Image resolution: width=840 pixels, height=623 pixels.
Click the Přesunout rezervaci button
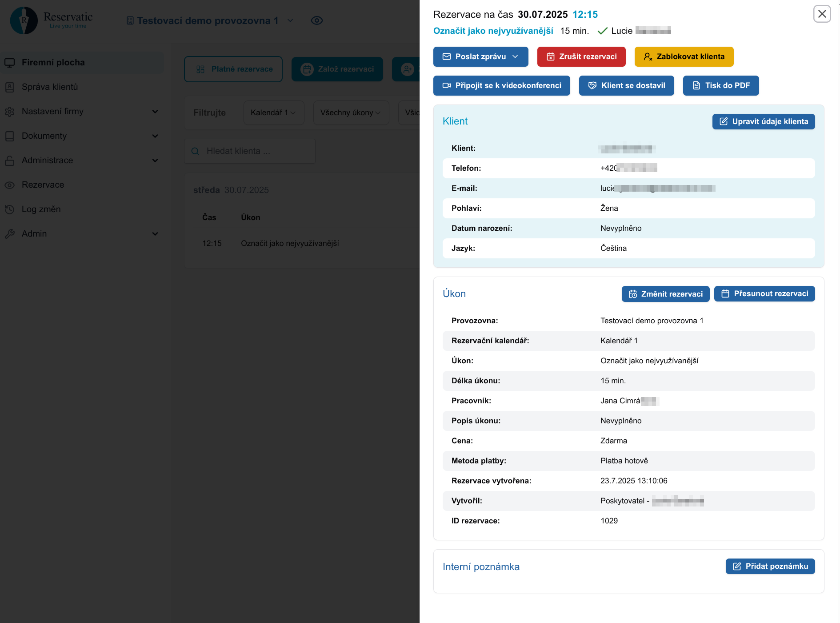coord(764,293)
